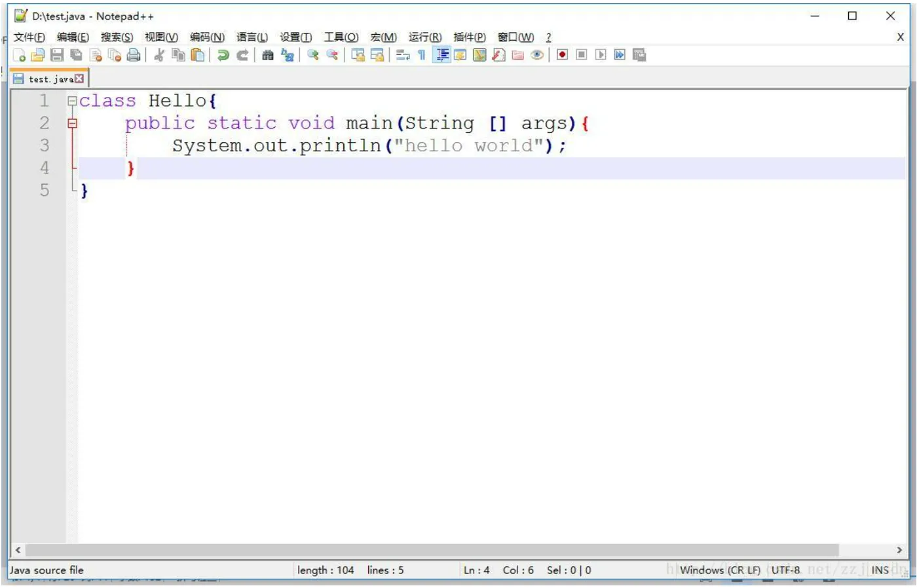The image size is (917, 588).
Task: Play back the recorded macro icon
Action: click(x=601, y=55)
